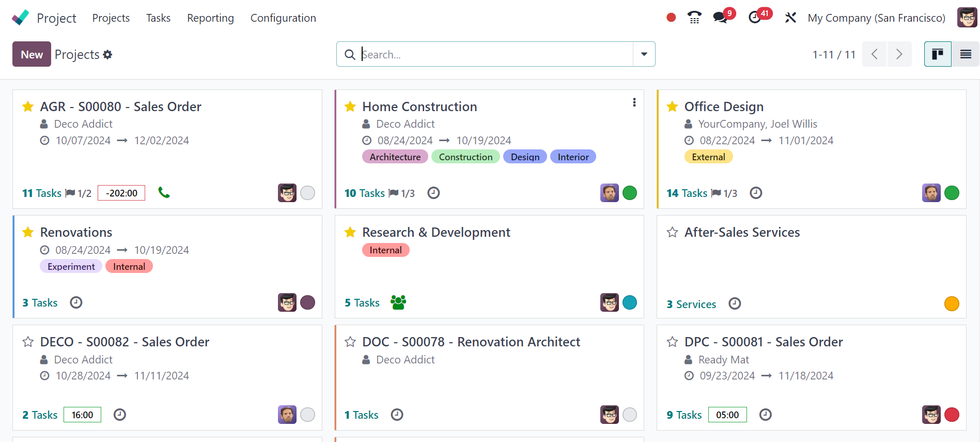The image size is (980, 442).
Task: Open the Configuration menu
Action: click(283, 18)
